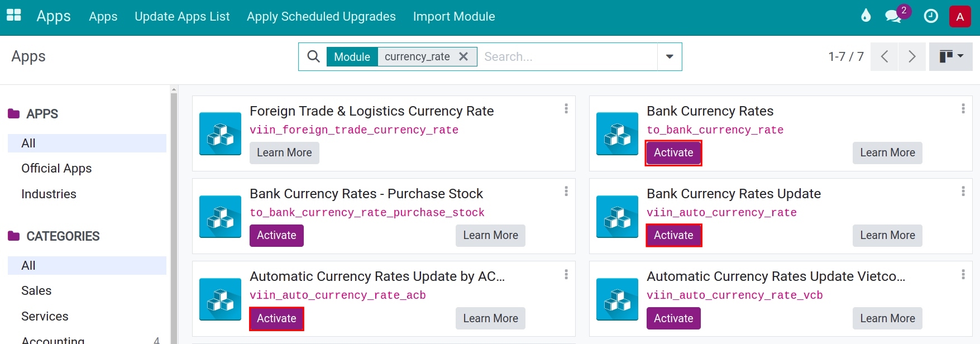Select All under the APPS section
The height and width of the screenshot is (344, 980).
[87, 143]
